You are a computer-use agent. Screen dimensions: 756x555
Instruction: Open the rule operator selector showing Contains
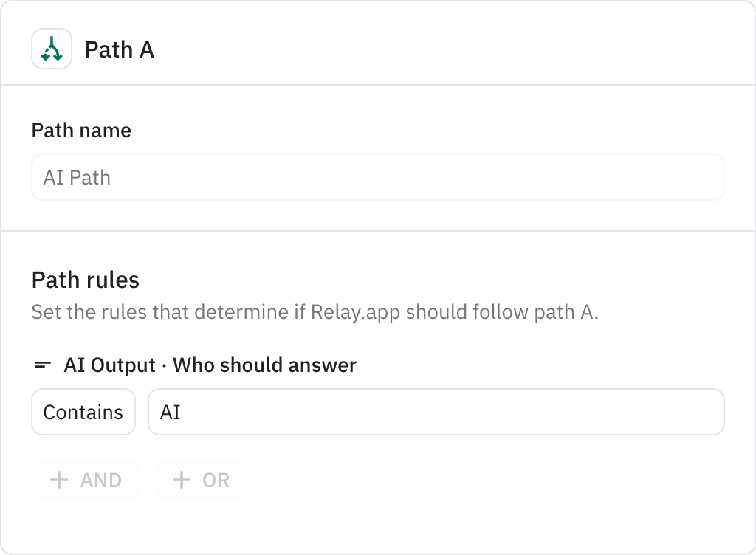pyautogui.click(x=83, y=412)
